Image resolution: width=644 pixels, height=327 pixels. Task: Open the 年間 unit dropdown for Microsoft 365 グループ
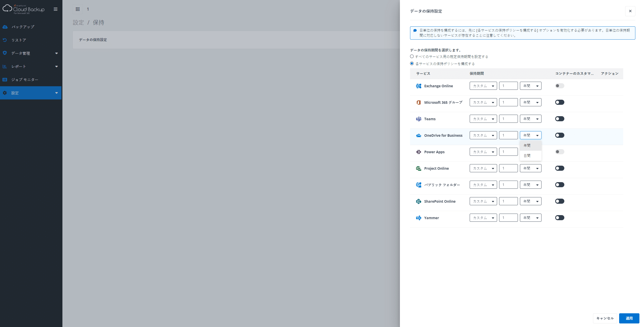pos(531,102)
